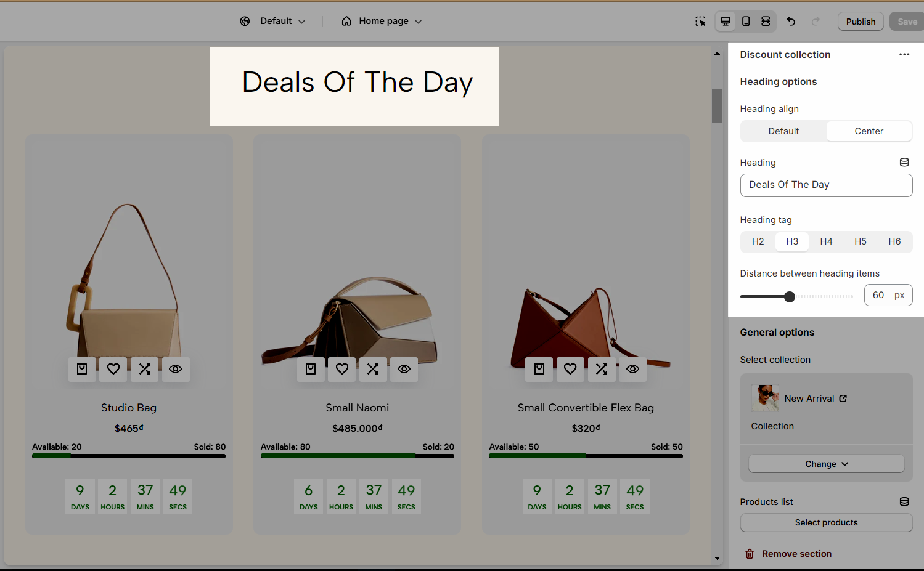
Task: Select H2 heading tag
Action: coord(758,241)
